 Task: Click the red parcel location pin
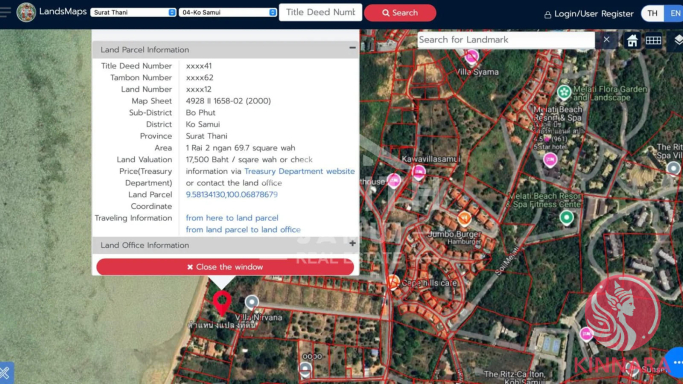coord(222,303)
